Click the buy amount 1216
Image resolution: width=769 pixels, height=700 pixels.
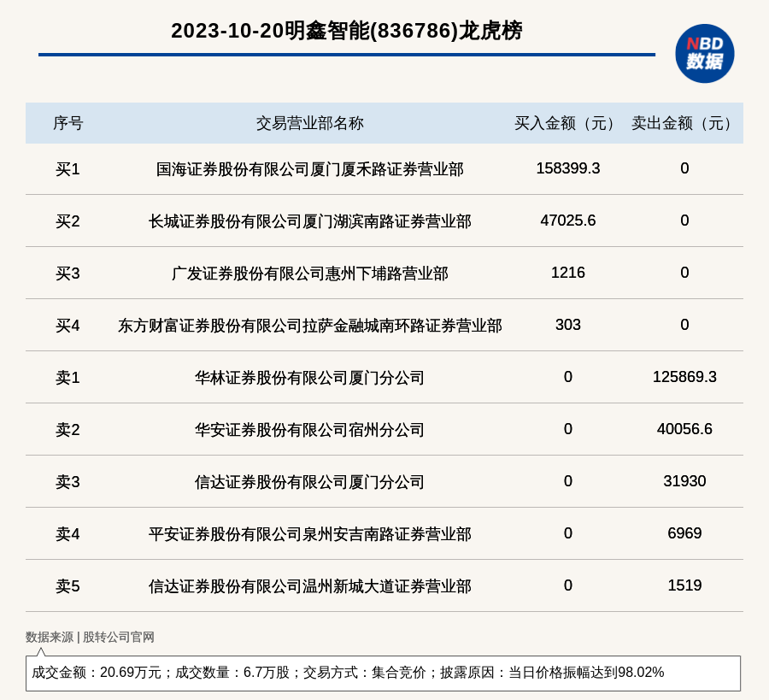coord(568,273)
